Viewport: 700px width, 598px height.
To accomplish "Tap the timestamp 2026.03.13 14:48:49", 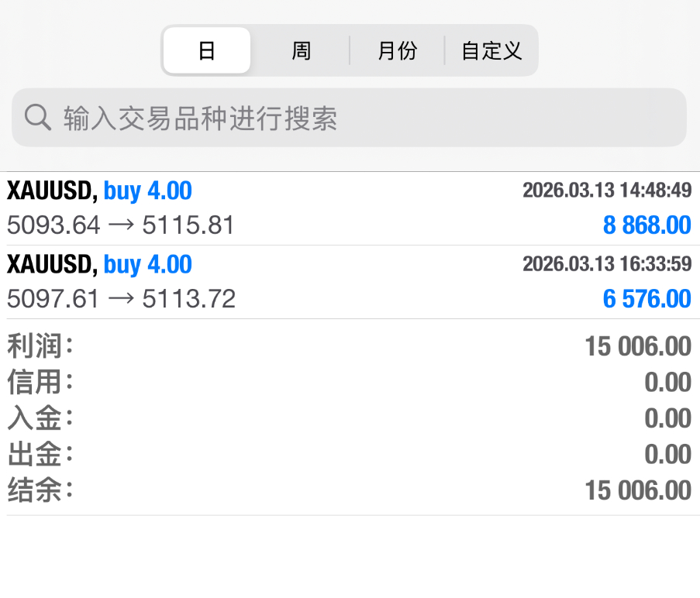I will click(607, 191).
